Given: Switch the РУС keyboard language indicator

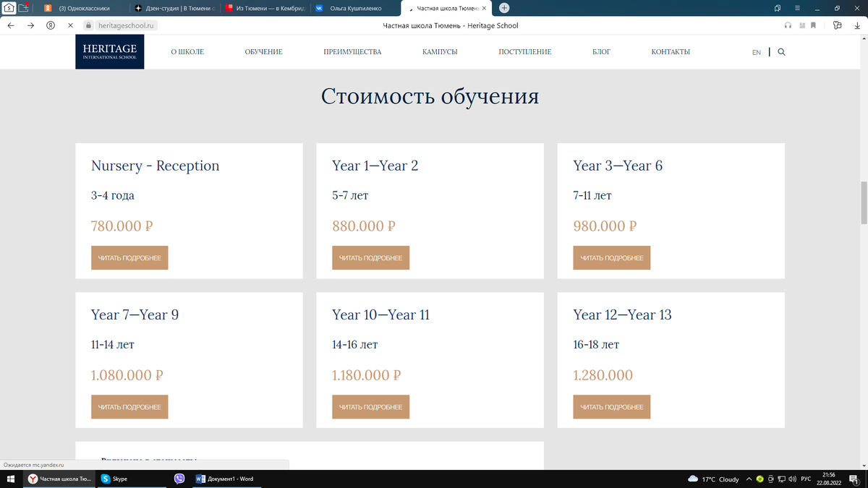Looking at the screenshot, I should pos(805,479).
